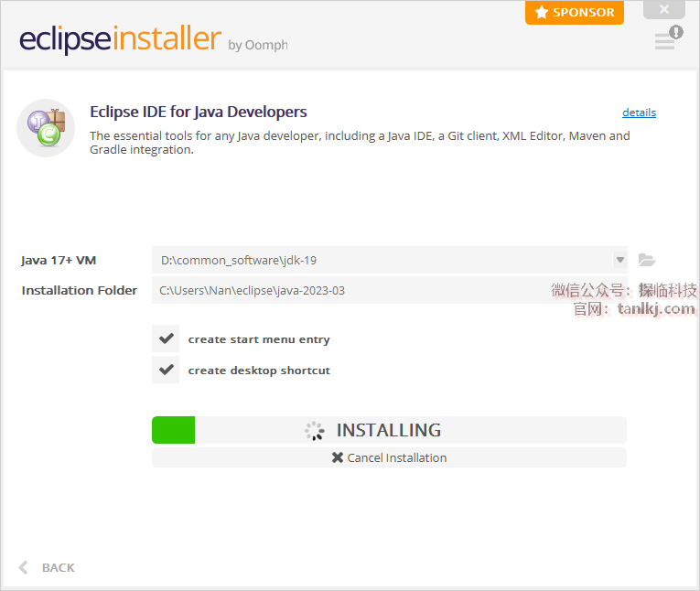Click the Installation Folder label

click(x=79, y=291)
